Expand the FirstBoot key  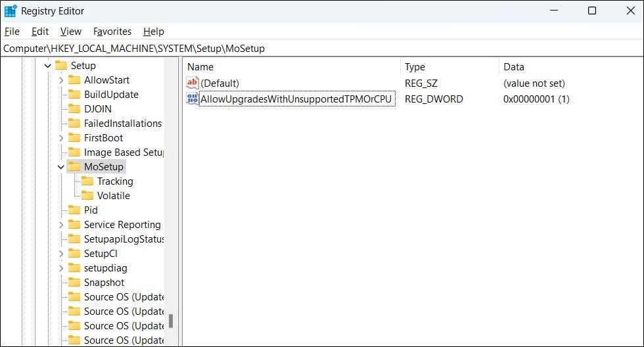(x=60, y=138)
